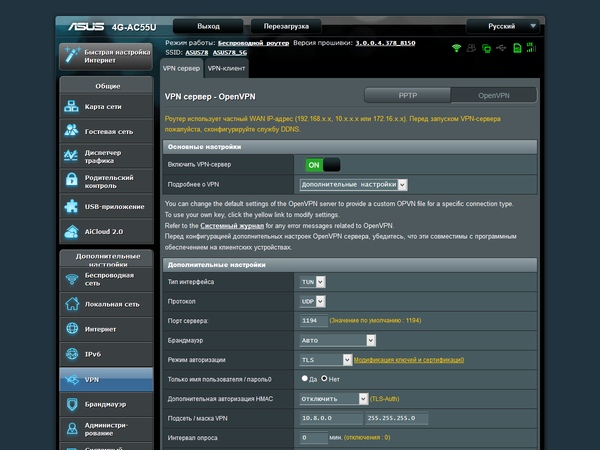Image resolution: width=600 pixels, height=450 pixels.
Task: Click the Network Map icon
Action: click(72, 106)
